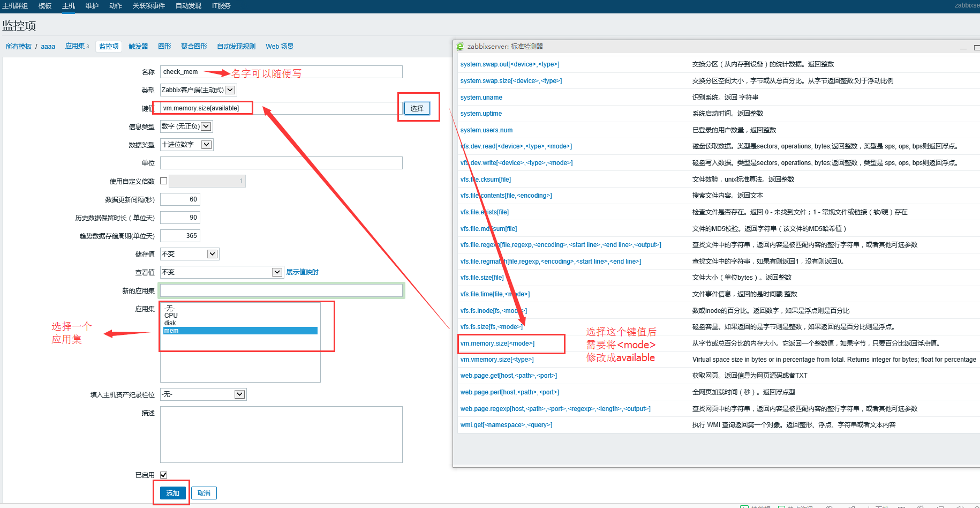This screenshot has height=508, width=980.
Task: Open the aaaa template link
Action: (48, 47)
